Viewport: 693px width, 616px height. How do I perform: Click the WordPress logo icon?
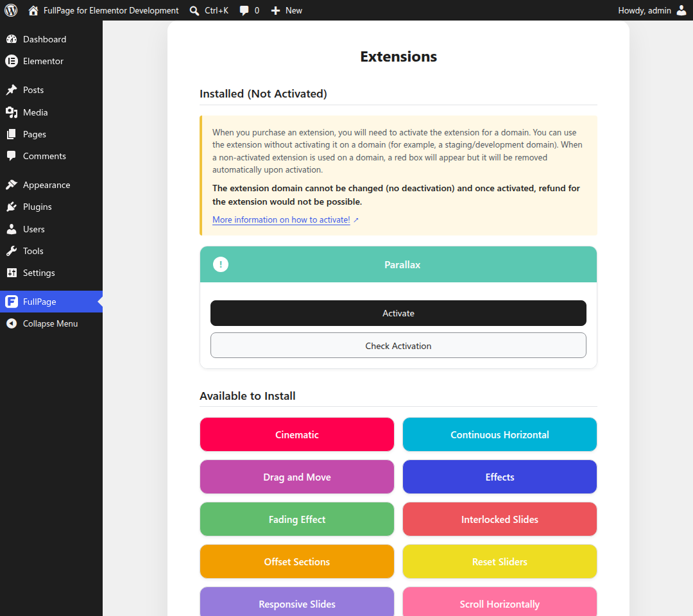click(11, 10)
